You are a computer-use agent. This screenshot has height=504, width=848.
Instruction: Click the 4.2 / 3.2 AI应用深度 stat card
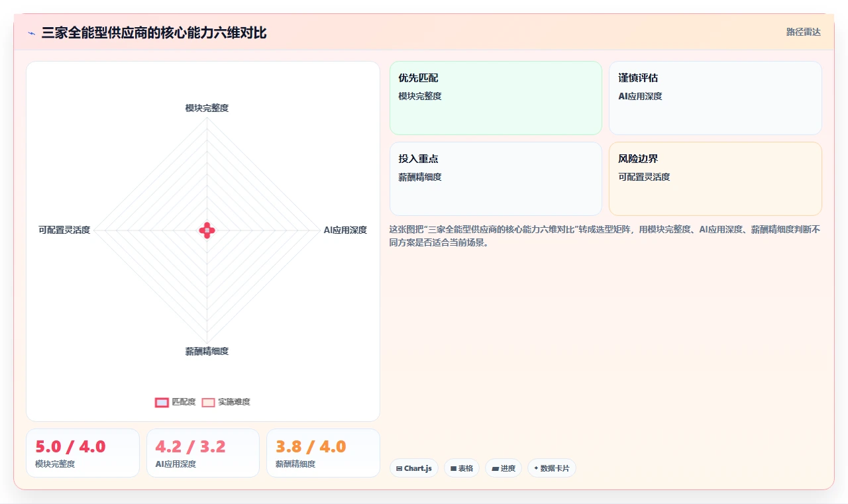point(203,453)
